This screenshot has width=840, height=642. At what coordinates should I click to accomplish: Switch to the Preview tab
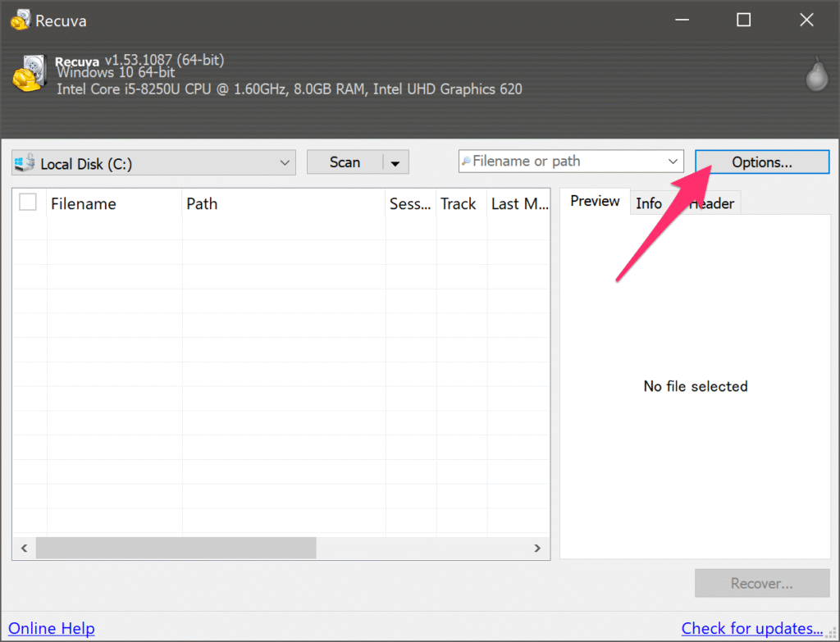point(595,202)
